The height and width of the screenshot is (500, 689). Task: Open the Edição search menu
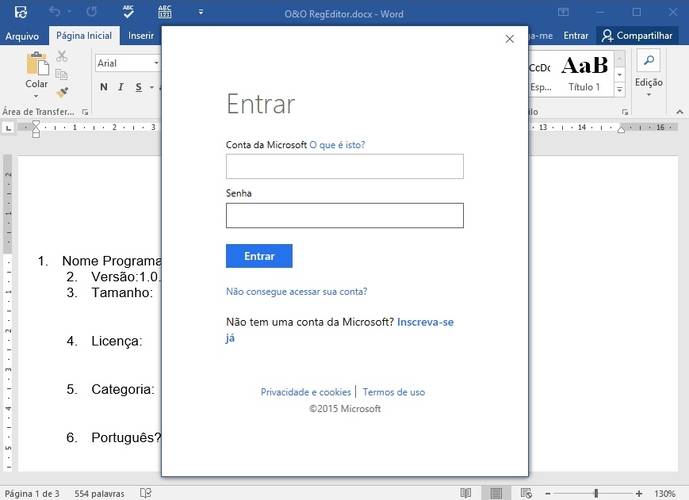coord(649,72)
